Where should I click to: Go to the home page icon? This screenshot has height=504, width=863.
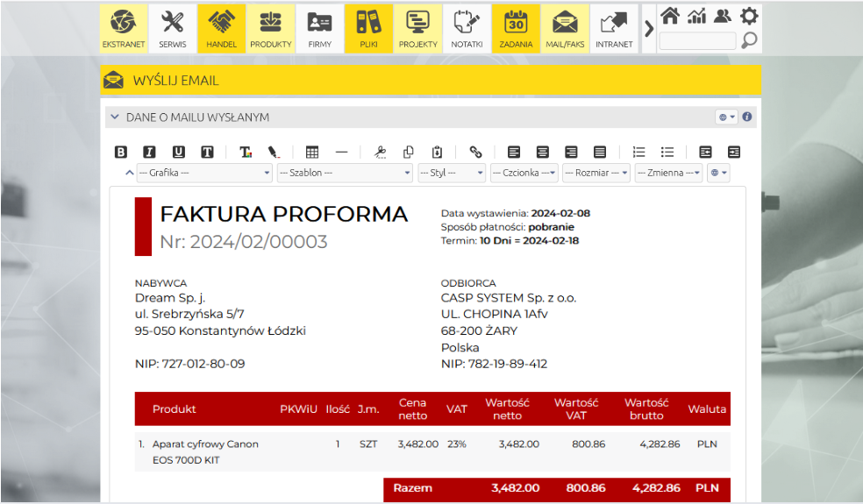(x=670, y=16)
